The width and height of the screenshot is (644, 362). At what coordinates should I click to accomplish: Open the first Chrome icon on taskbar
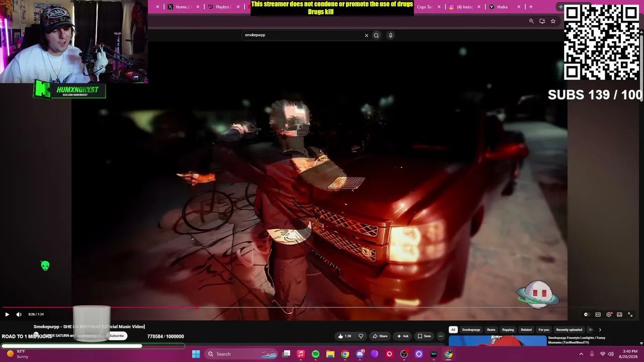(345, 354)
